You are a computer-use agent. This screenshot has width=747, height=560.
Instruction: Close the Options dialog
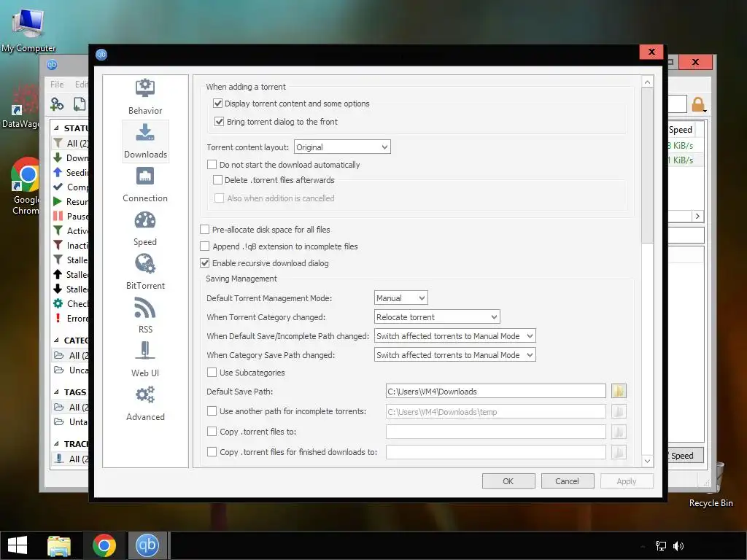point(651,52)
